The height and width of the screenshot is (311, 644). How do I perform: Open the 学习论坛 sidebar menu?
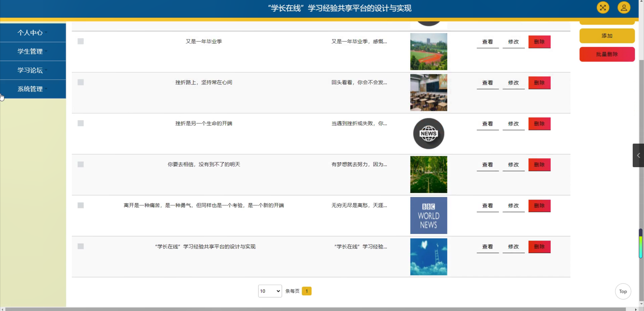coord(30,70)
